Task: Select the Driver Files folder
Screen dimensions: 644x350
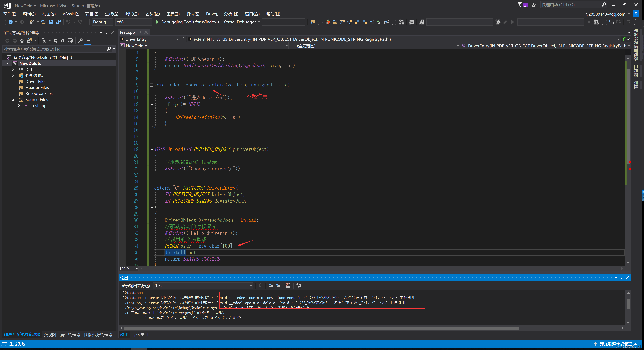Action: pos(36,82)
